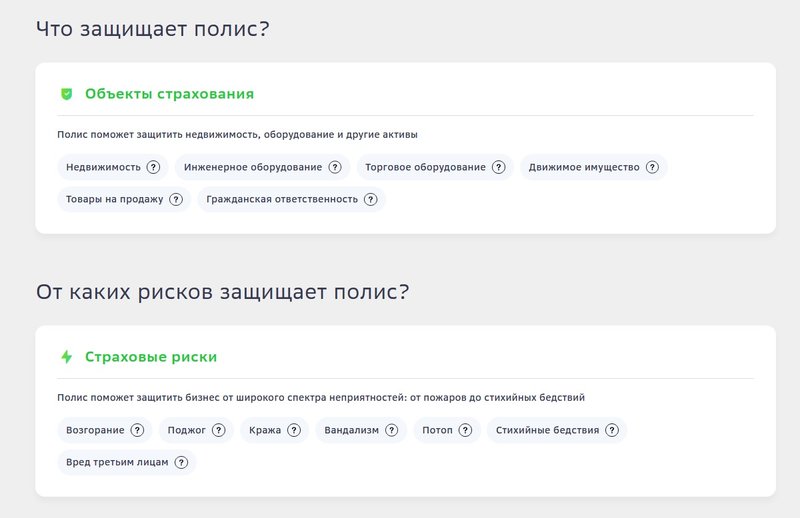Show the tooltip icon beside Потоп
The width and height of the screenshot is (800, 518).
(x=465, y=430)
